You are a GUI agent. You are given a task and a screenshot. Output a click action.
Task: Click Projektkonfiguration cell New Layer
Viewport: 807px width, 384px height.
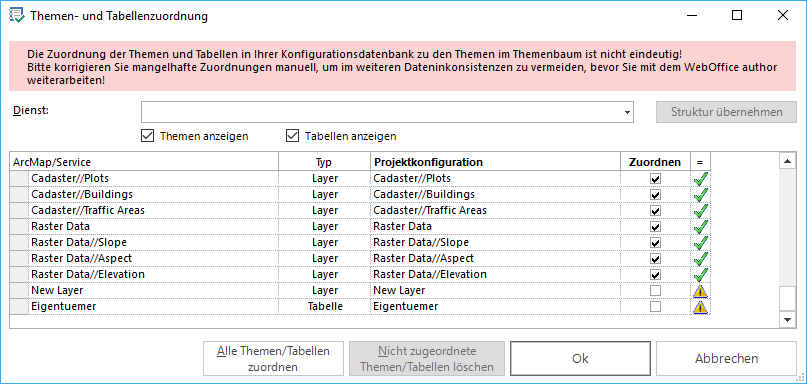pos(495,291)
